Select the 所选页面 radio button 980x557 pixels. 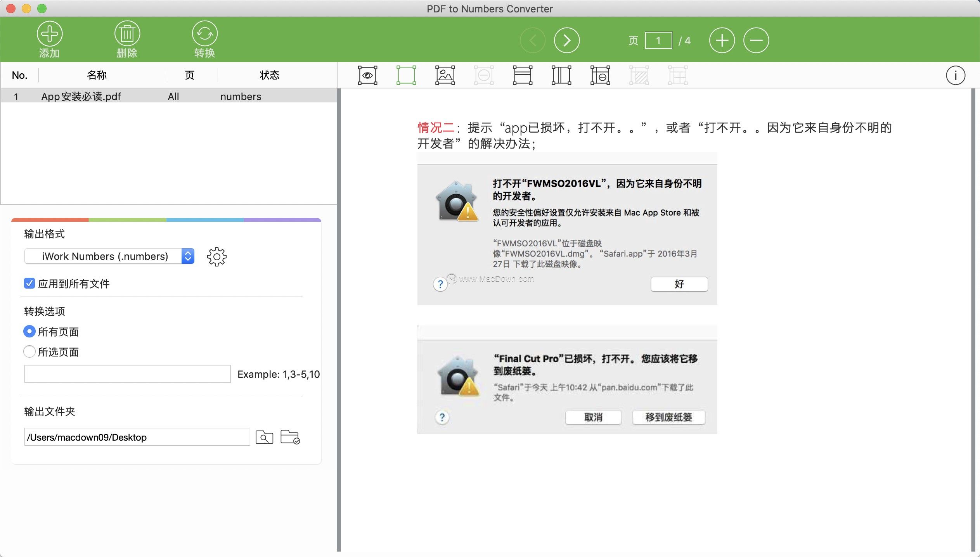[x=29, y=351]
